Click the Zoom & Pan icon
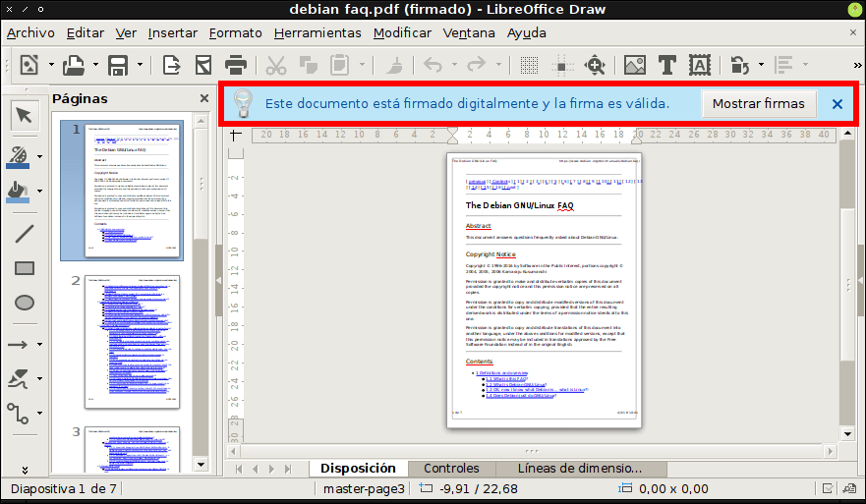The width and height of the screenshot is (866, 504). coord(595,65)
